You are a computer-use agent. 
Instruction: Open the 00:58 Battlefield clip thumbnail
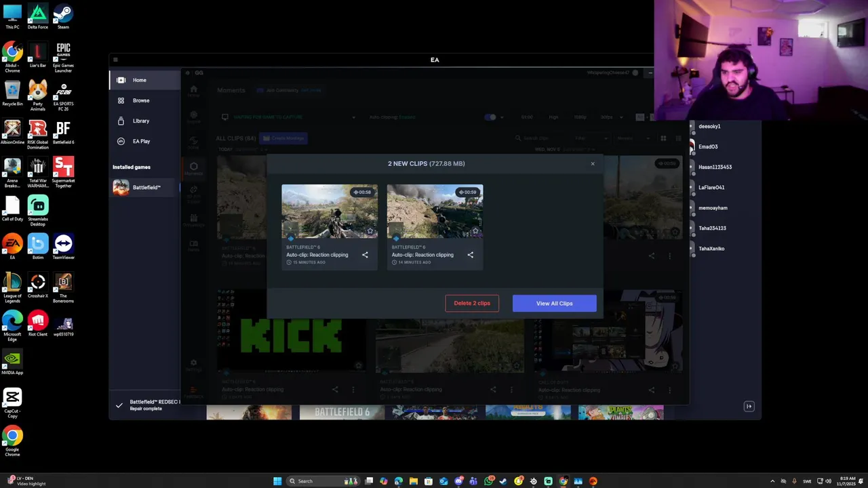(x=330, y=211)
